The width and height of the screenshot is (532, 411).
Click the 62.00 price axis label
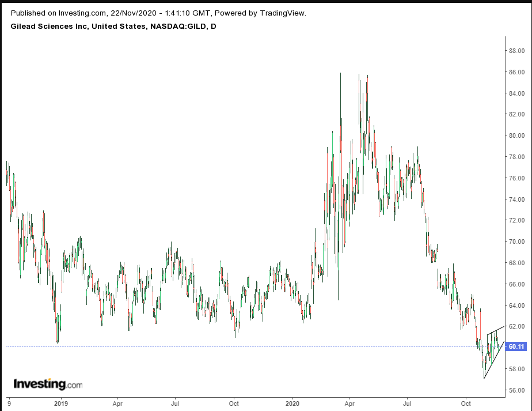pos(516,326)
